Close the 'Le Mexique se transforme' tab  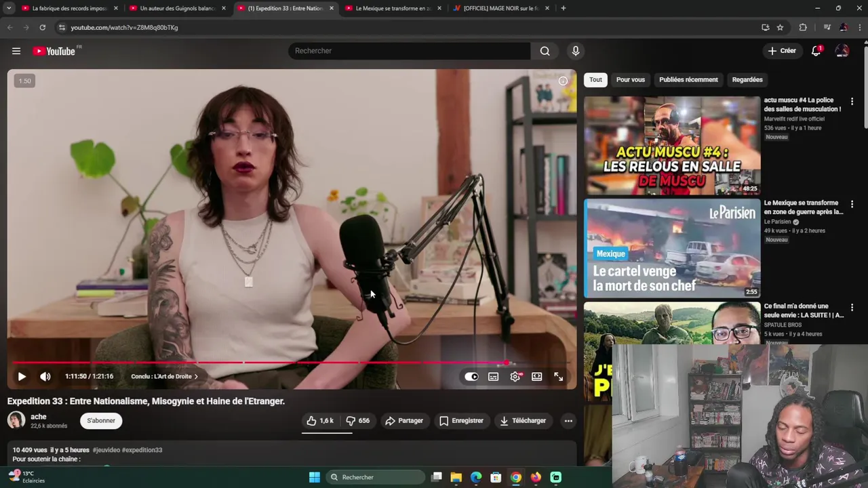439,8
